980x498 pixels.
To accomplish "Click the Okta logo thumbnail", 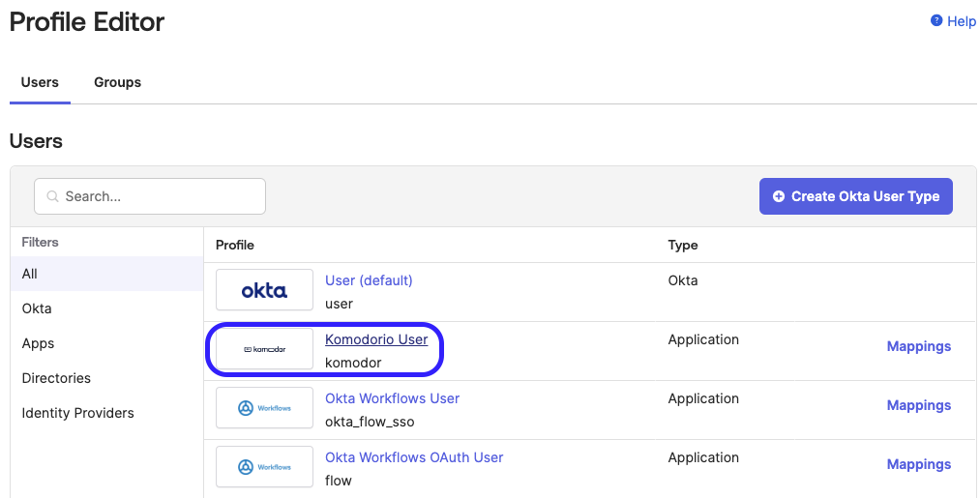I will click(264, 290).
